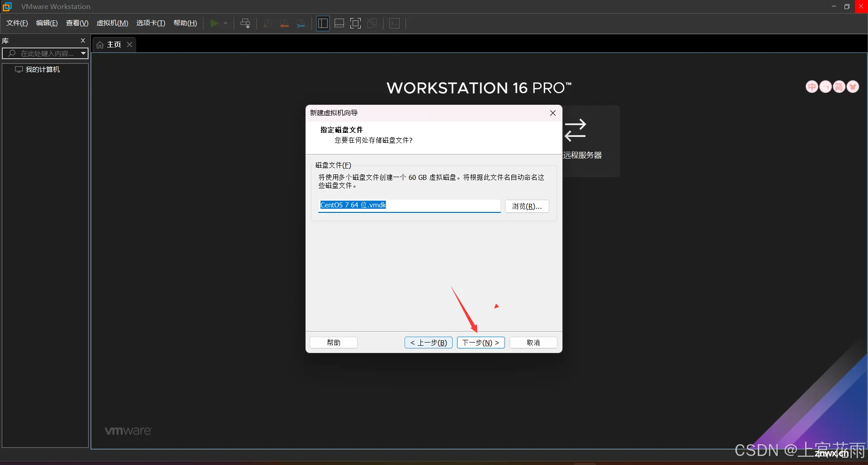
Task: Click the disk file name input field
Action: [409, 206]
